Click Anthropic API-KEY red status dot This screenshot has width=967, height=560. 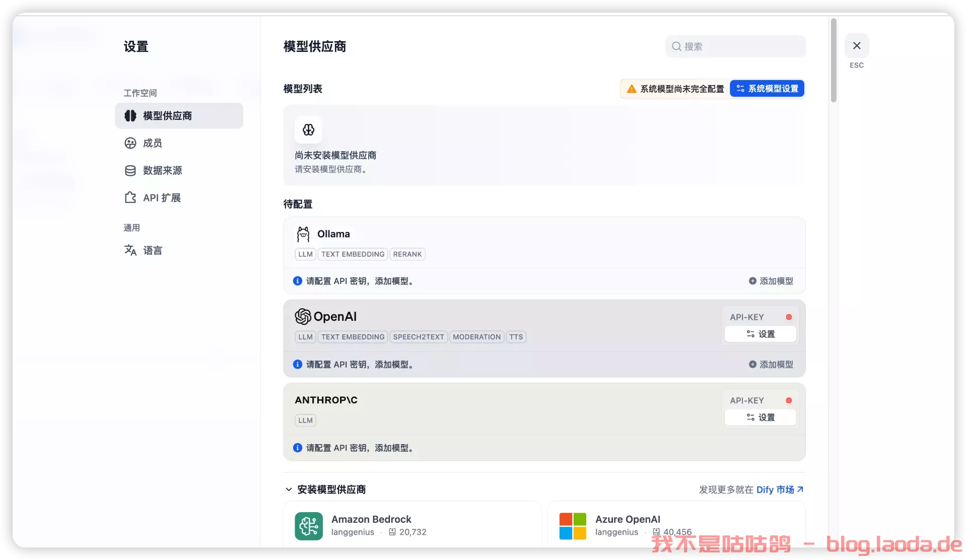coord(789,400)
